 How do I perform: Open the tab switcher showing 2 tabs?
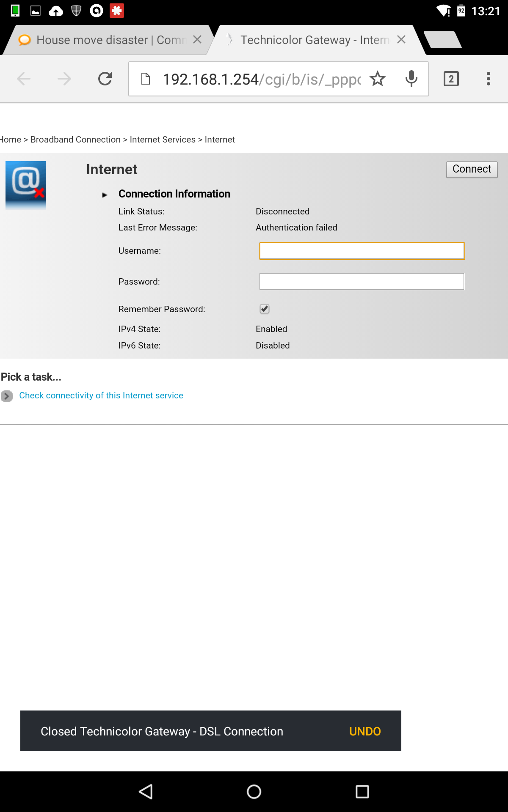(451, 79)
